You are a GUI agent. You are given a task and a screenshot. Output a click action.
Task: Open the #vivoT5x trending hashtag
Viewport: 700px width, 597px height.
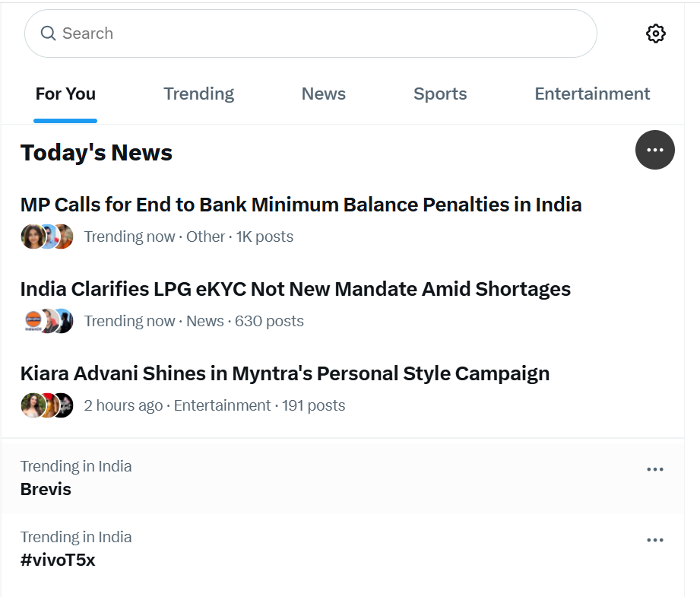click(58, 560)
